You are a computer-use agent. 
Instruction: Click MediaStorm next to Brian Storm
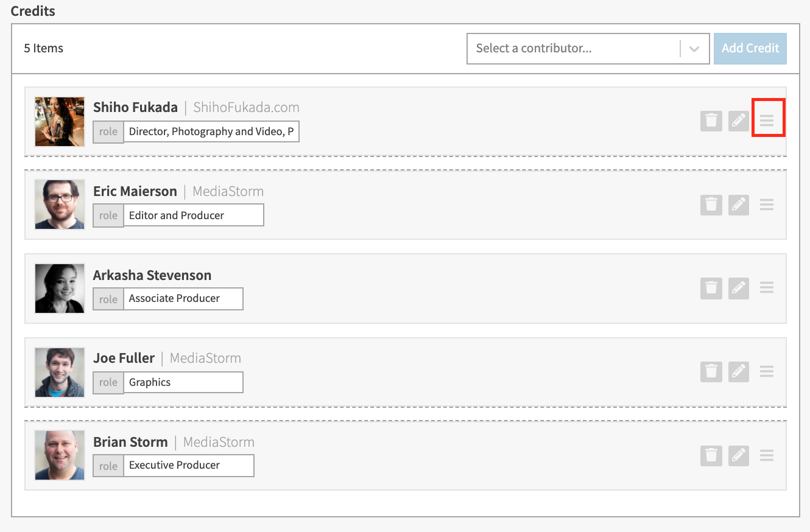pyautogui.click(x=219, y=442)
